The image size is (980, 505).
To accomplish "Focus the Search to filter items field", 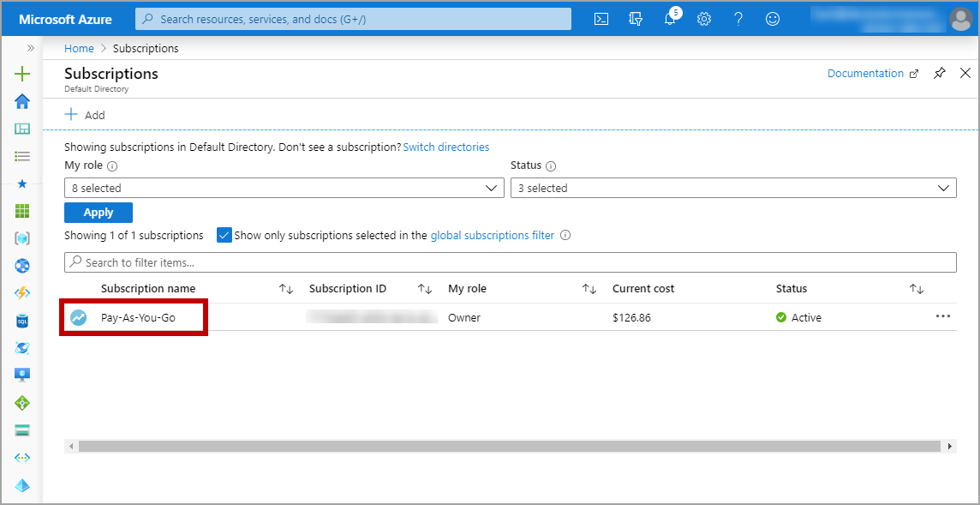I will tap(510, 262).
